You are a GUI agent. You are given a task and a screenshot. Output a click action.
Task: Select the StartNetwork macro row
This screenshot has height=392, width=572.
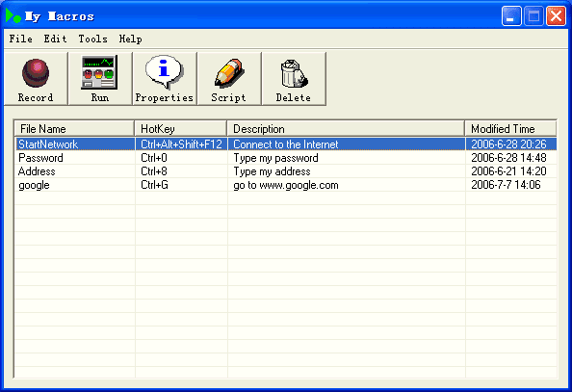pos(286,144)
